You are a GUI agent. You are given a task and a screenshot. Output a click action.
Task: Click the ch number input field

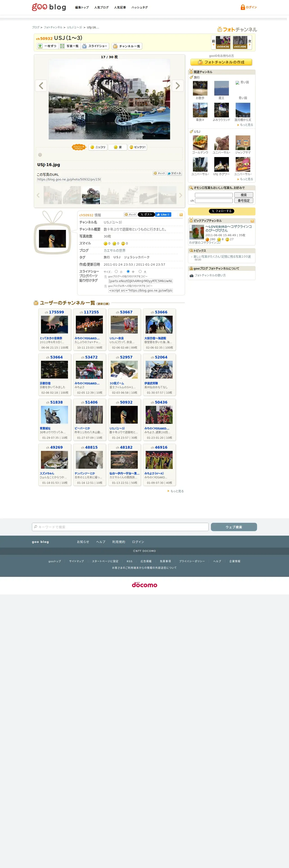click(x=214, y=201)
